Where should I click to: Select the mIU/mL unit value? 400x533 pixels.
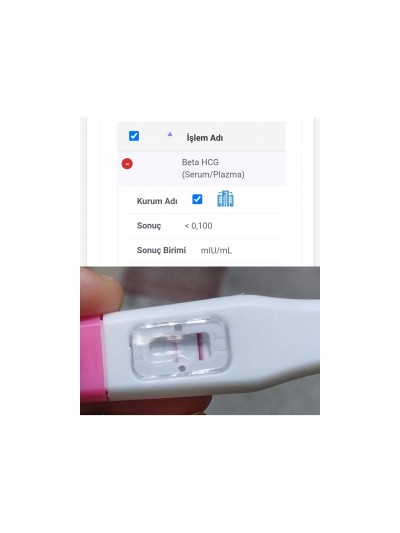click(216, 251)
